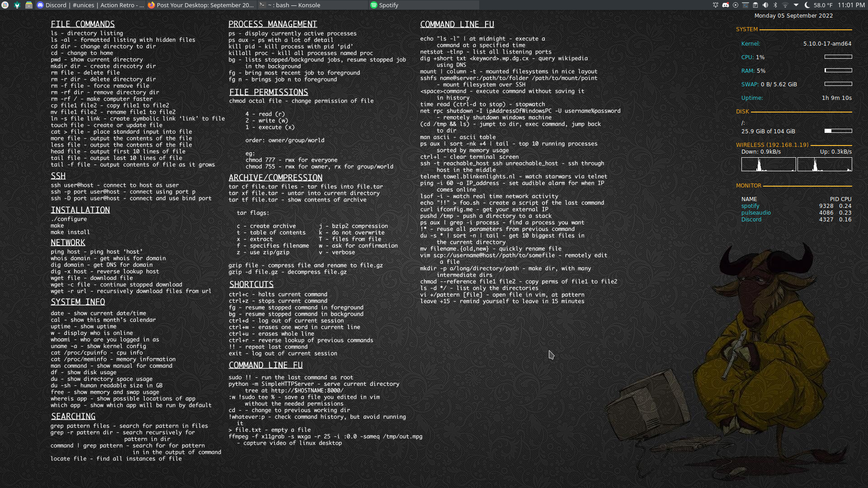
Task: Click 'locate file - find all instances' line
Action: click(x=116, y=459)
